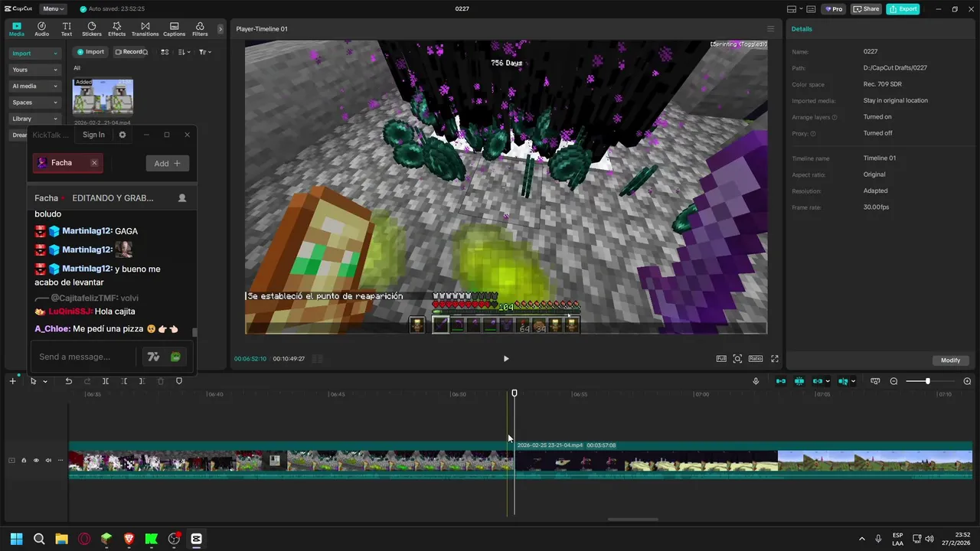Click Sign In in KickTalk window
This screenshot has height=551, width=980.
[x=93, y=135]
